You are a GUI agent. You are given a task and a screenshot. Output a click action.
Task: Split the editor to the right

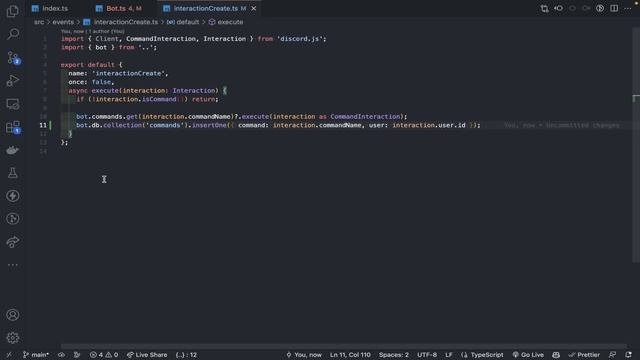[x=614, y=8]
